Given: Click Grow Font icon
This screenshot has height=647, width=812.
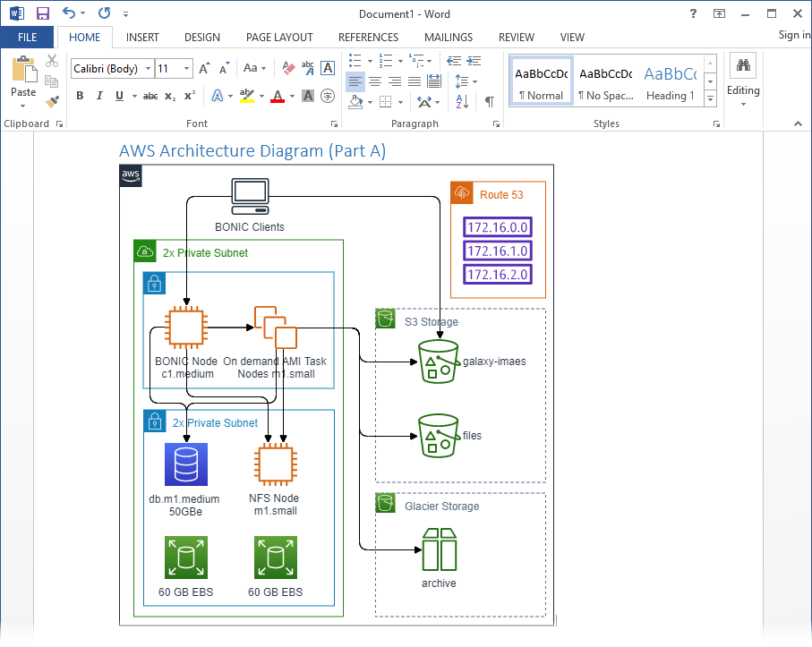Looking at the screenshot, I should [x=204, y=68].
